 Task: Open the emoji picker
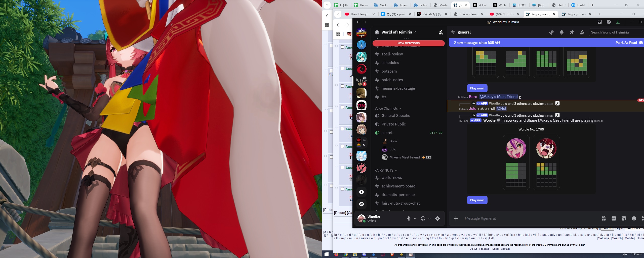[634, 218]
